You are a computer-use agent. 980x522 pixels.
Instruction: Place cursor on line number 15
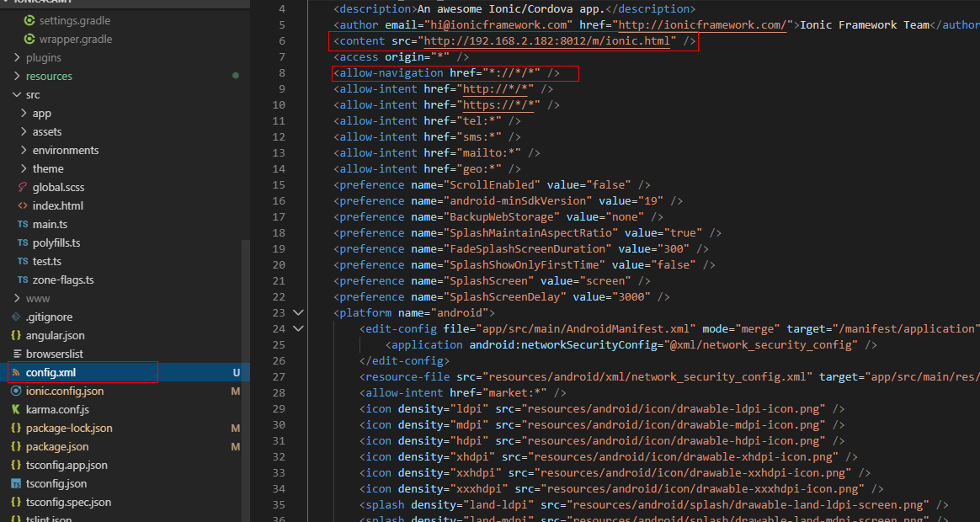279,184
